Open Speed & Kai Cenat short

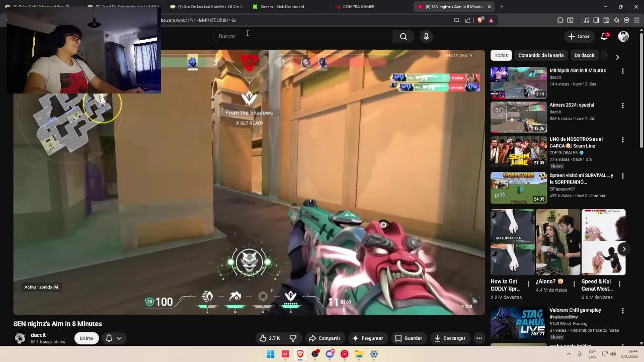(603, 242)
